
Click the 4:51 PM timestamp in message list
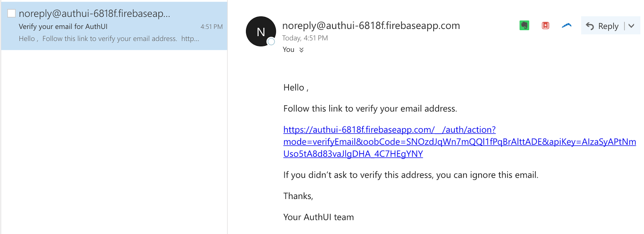click(x=211, y=27)
